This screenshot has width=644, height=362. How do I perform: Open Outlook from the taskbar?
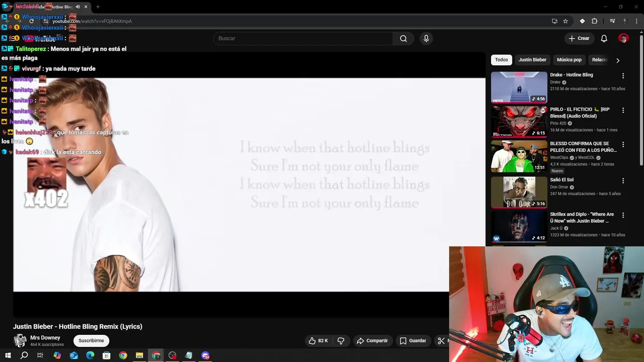pos(74,355)
